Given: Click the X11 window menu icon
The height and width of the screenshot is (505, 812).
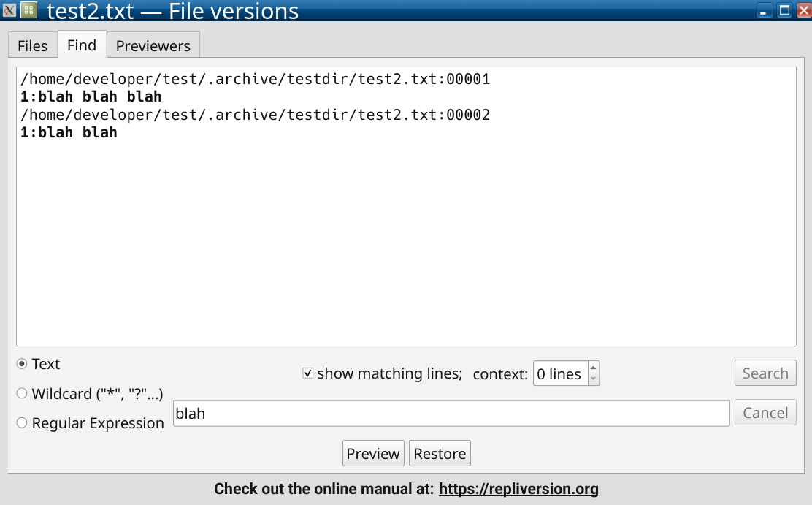Looking at the screenshot, I should click(x=9, y=10).
